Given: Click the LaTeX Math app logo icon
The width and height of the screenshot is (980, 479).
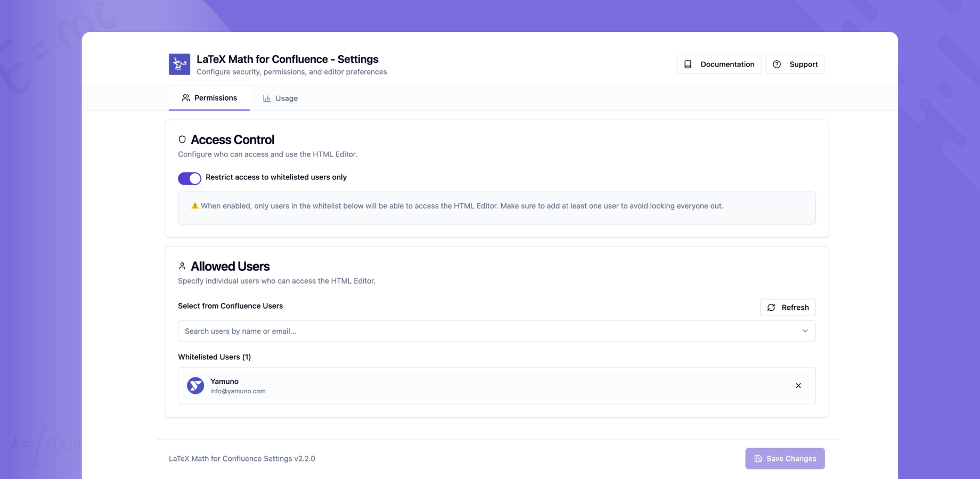Looking at the screenshot, I should (179, 64).
